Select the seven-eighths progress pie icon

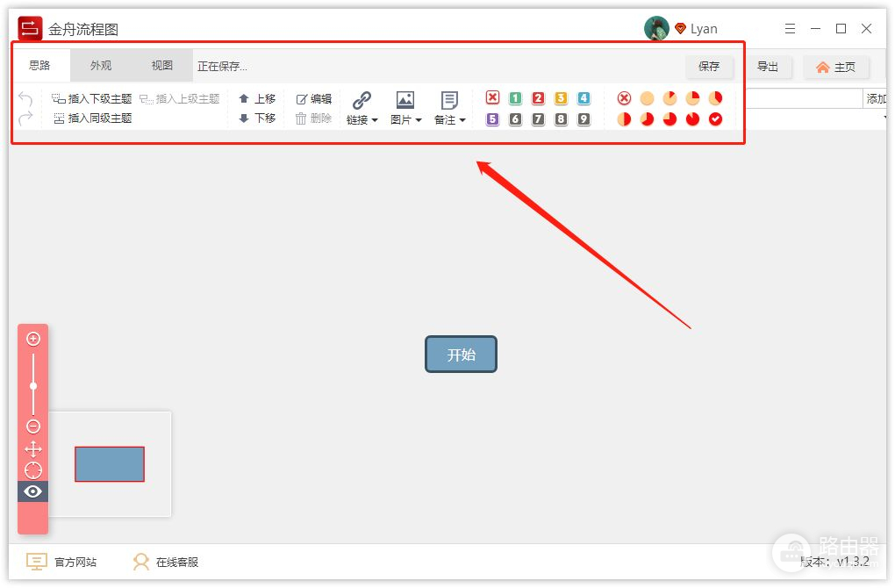pos(693,119)
